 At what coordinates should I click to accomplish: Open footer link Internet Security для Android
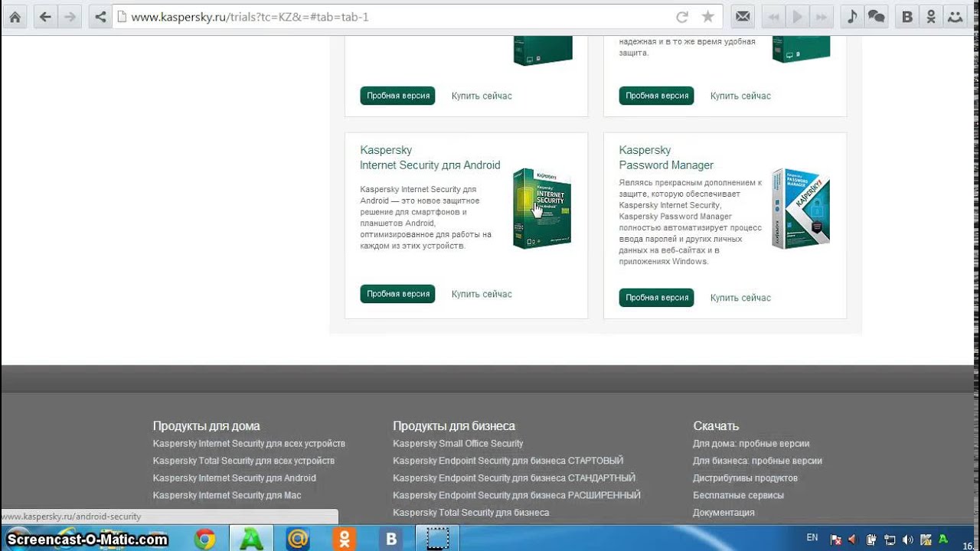tap(234, 478)
